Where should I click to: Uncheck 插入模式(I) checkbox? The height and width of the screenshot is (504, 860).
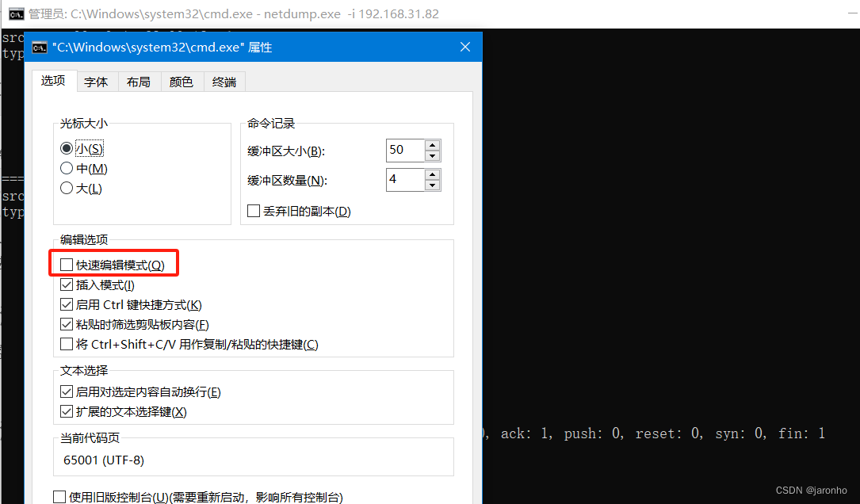tap(67, 284)
